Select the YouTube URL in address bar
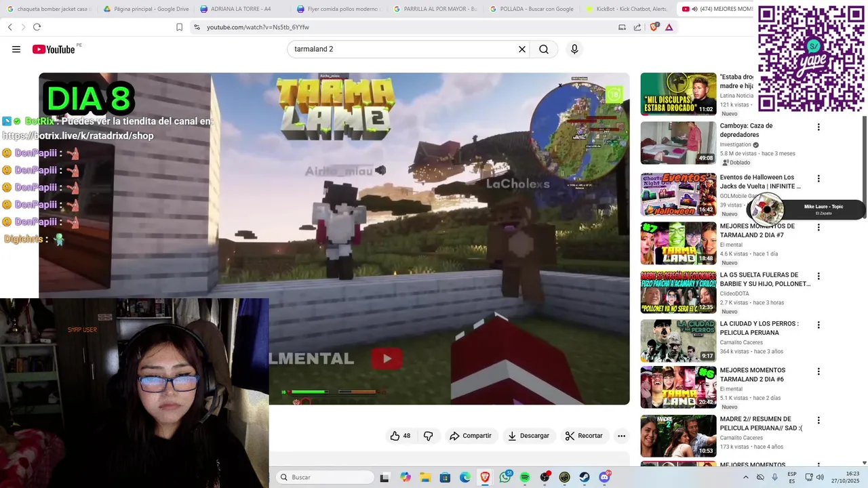Image resolution: width=868 pixels, height=488 pixels. tap(258, 27)
